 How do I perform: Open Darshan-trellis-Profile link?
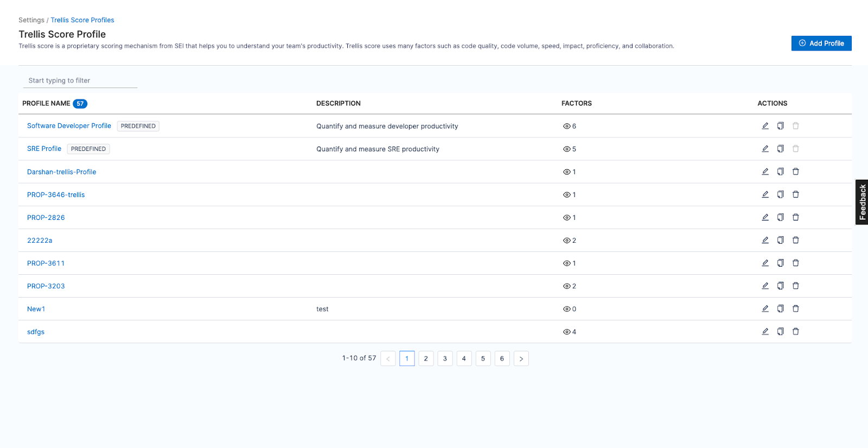[61, 172]
